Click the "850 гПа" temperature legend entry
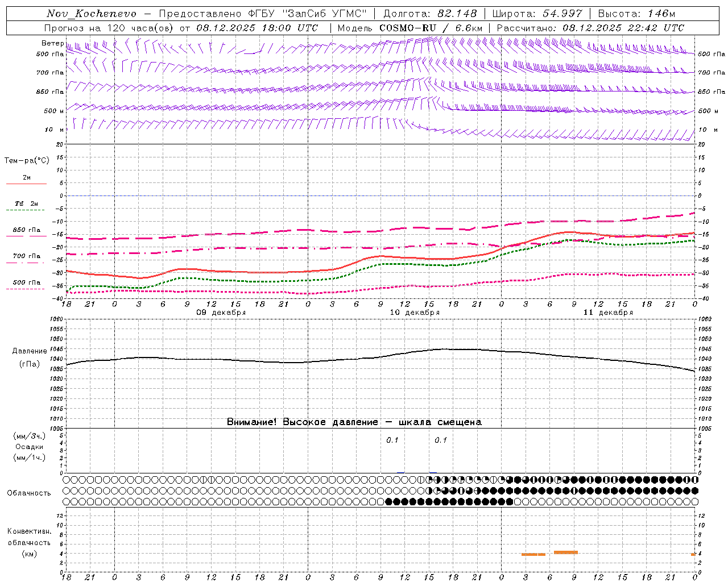The height and width of the screenshot is (582, 728). point(27,230)
